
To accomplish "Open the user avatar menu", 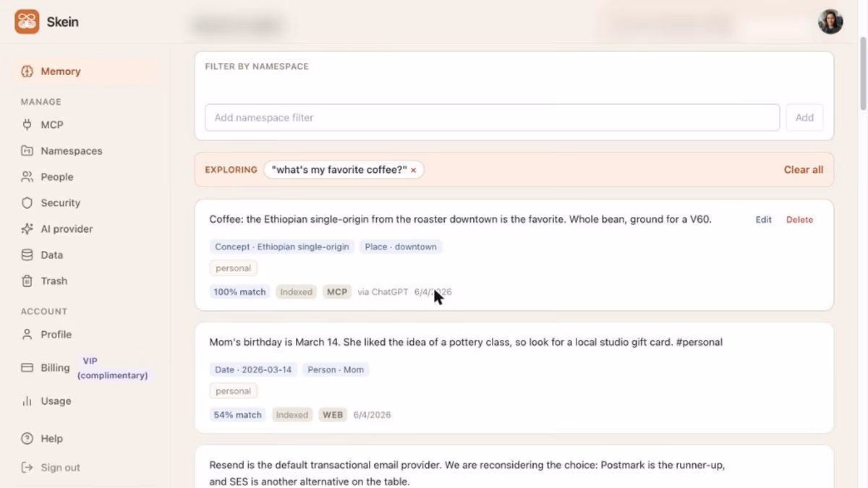I will pos(830,22).
